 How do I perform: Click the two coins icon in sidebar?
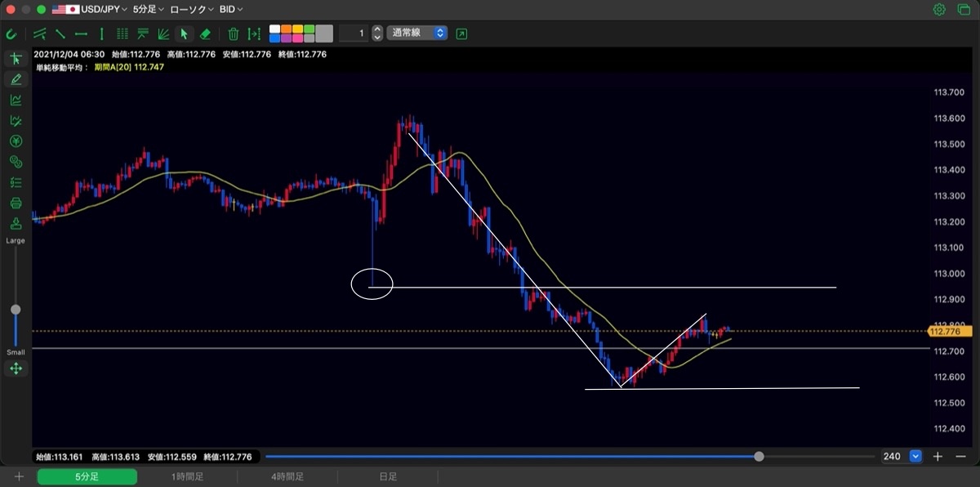[16, 162]
